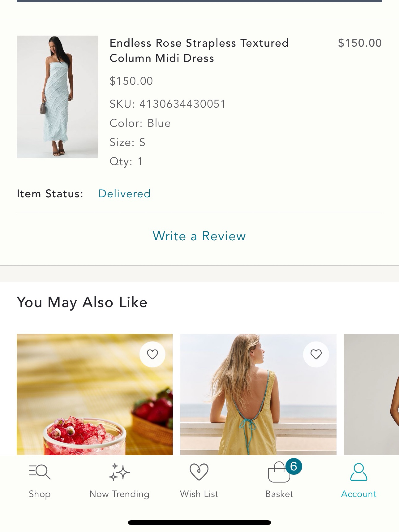399x532 pixels.
Task: View the partially visible third recommendation
Action: (x=371, y=394)
